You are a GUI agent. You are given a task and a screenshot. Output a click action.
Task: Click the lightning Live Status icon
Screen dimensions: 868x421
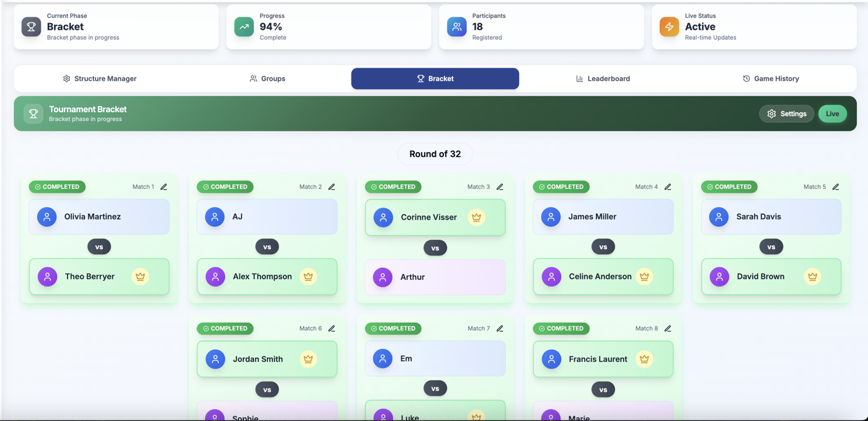pos(669,27)
